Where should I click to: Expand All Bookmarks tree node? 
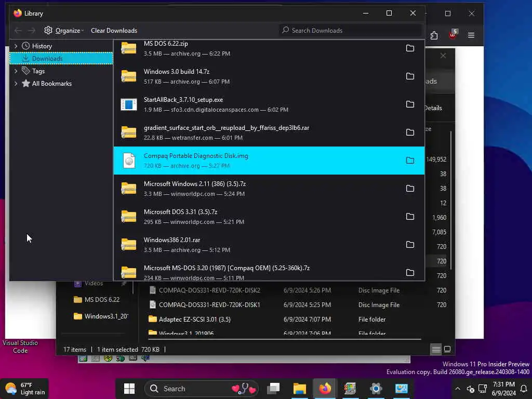[16, 84]
